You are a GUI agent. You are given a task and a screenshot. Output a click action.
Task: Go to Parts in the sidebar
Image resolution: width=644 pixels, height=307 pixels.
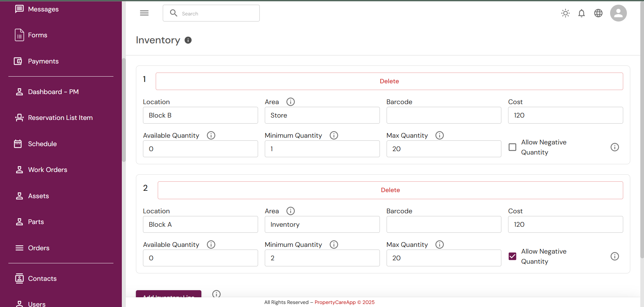[36, 222]
